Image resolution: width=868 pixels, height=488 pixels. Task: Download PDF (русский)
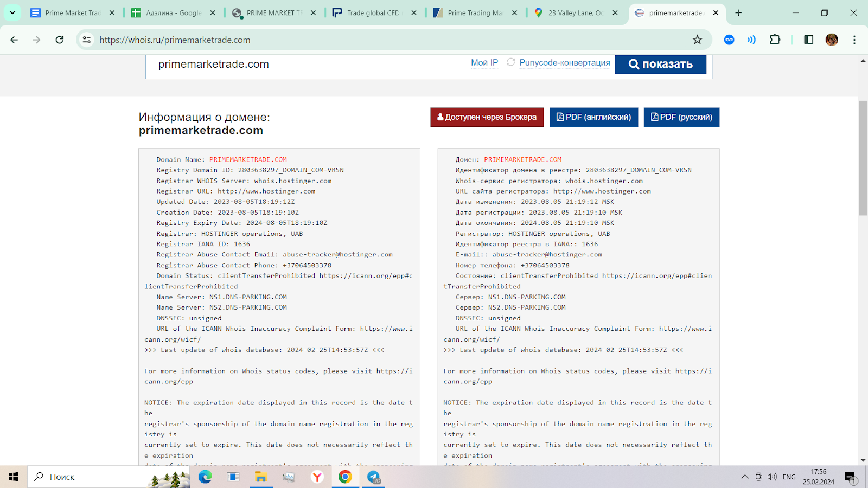pyautogui.click(x=681, y=117)
